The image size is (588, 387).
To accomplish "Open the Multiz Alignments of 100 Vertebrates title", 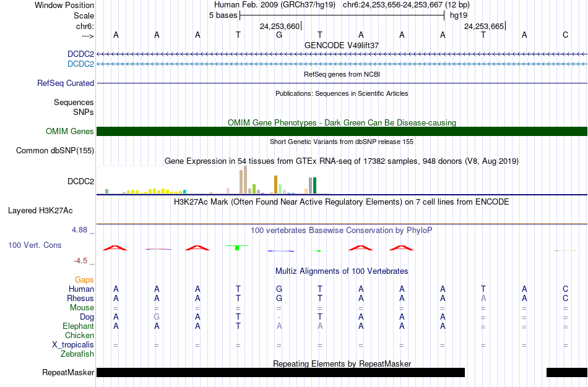I will 342,271.
